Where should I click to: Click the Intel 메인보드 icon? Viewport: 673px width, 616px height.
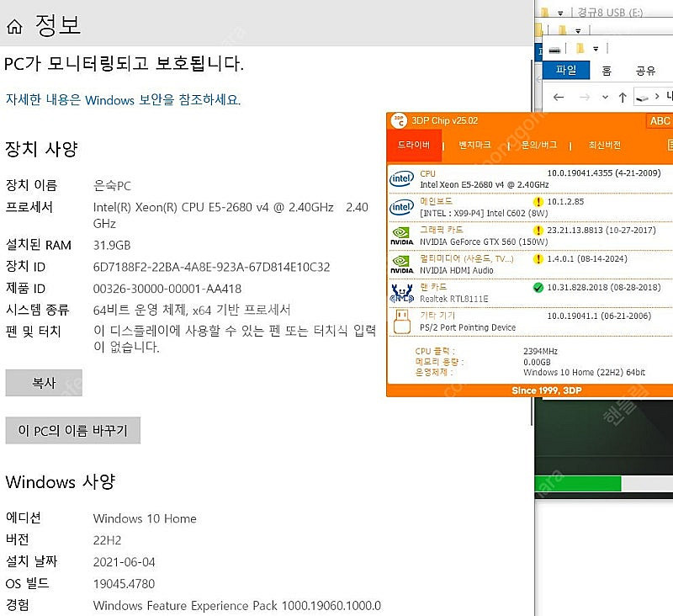point(402,207)
